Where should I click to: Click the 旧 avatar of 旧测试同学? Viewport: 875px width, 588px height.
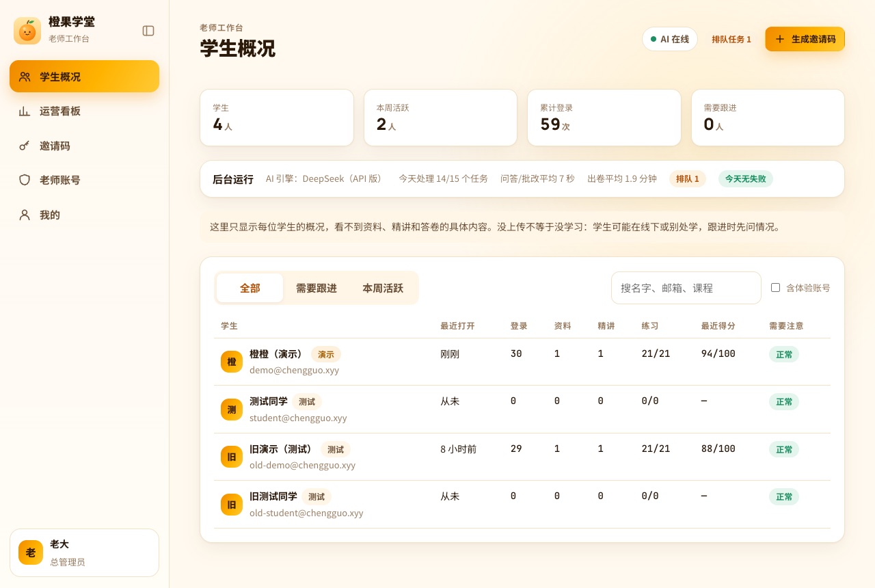[x=232, y=505]
